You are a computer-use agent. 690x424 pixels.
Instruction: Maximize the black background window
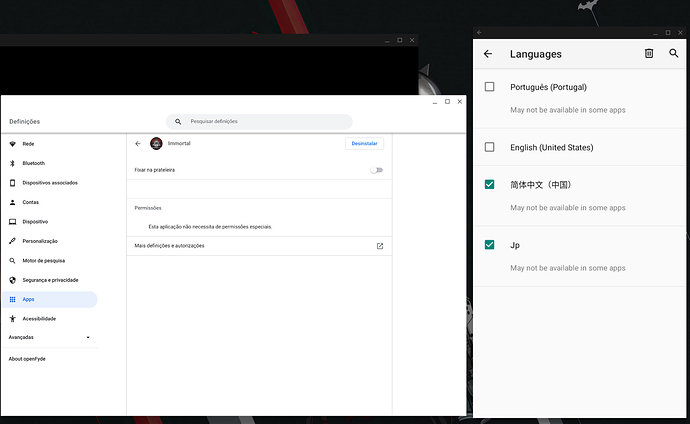pos(400,40)
